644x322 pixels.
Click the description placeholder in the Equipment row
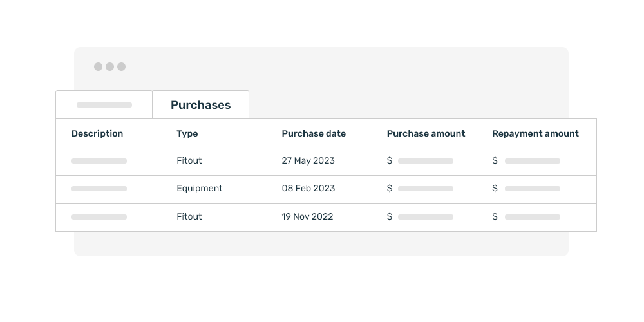(x=99, y=189)
